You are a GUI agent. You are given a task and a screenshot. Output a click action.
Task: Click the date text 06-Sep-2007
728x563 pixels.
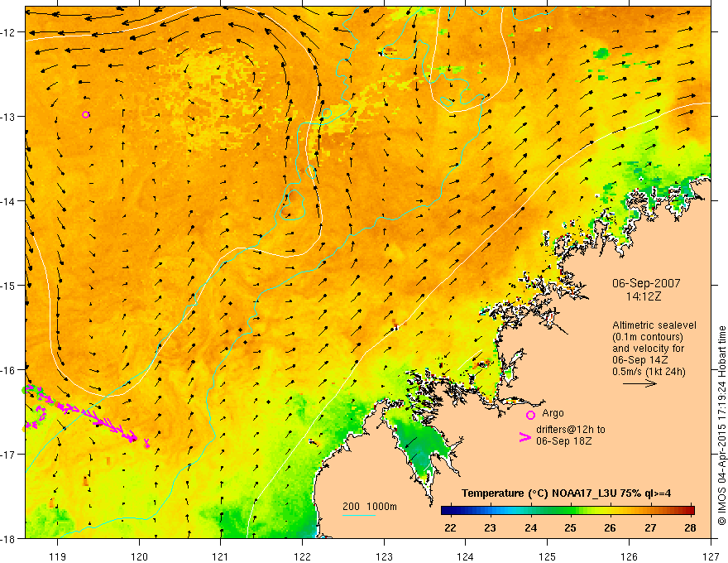point(646,283)
